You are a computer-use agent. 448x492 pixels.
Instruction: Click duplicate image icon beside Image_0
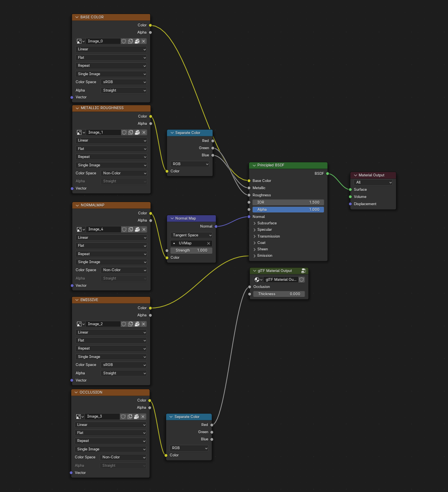(x=130, y=41)
